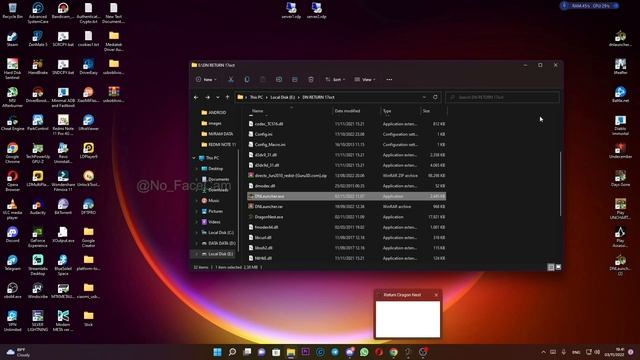Select Pictures in the navigation pane
The image size is (640, 360).
click(212, 211)
